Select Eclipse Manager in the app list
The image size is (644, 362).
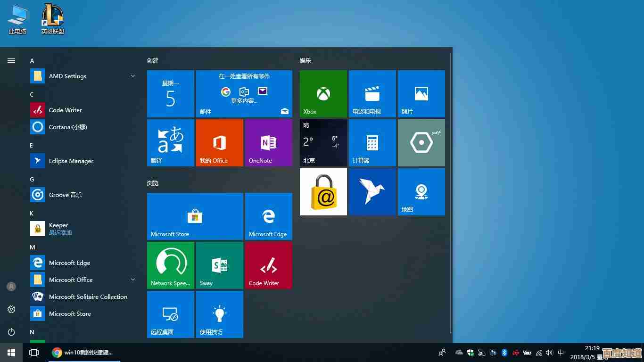(71, 161)
